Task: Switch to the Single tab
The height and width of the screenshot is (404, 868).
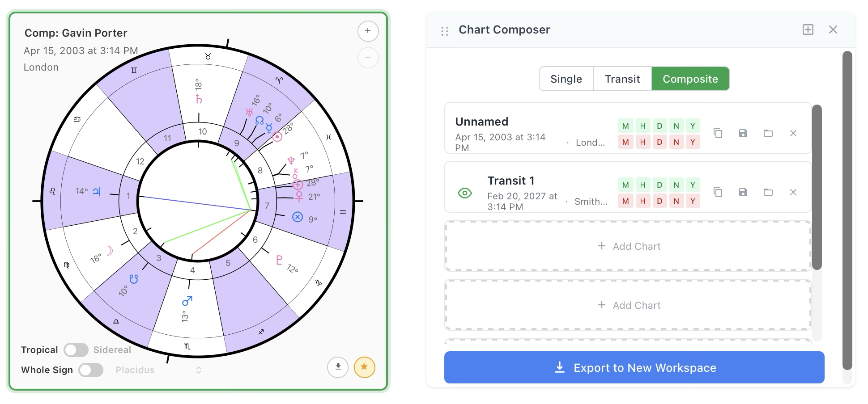Action: pos(566,79)
